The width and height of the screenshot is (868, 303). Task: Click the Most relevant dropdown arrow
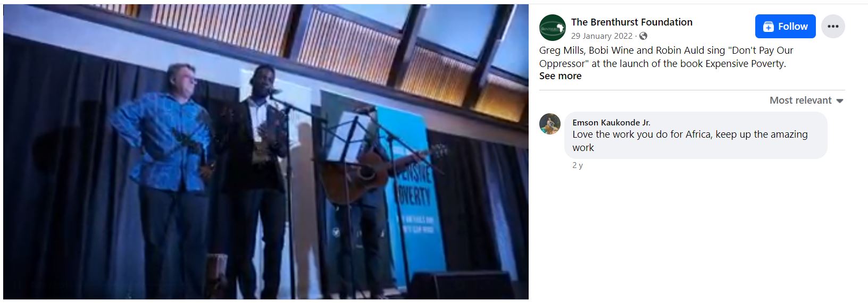coord(840,101)
